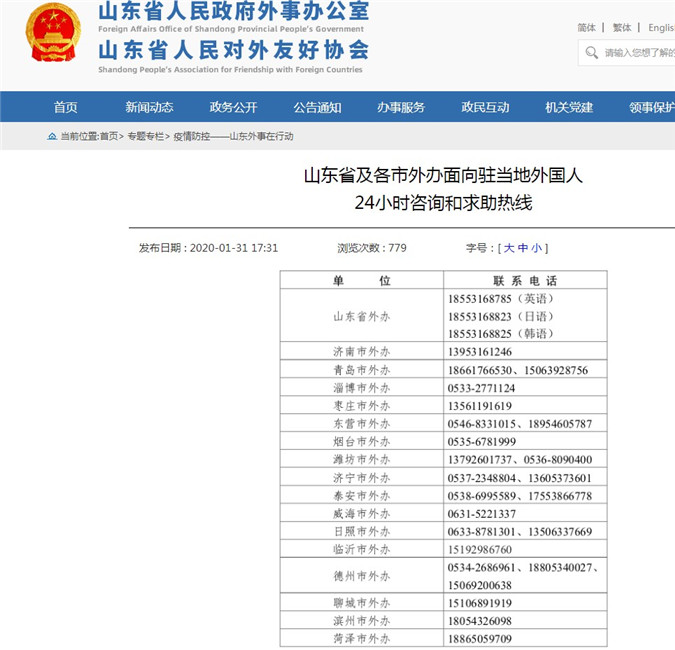
Task: Click phone number 18865059709
Action: [480, 639]
